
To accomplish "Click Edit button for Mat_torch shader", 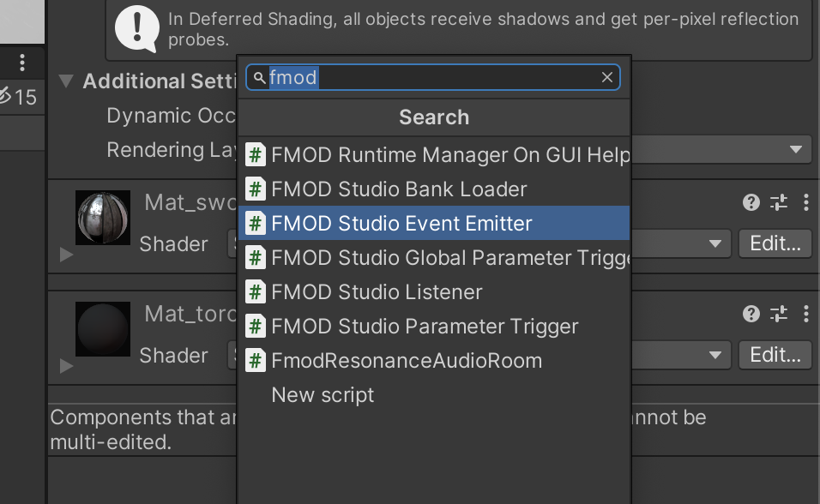I will (775, 355).
